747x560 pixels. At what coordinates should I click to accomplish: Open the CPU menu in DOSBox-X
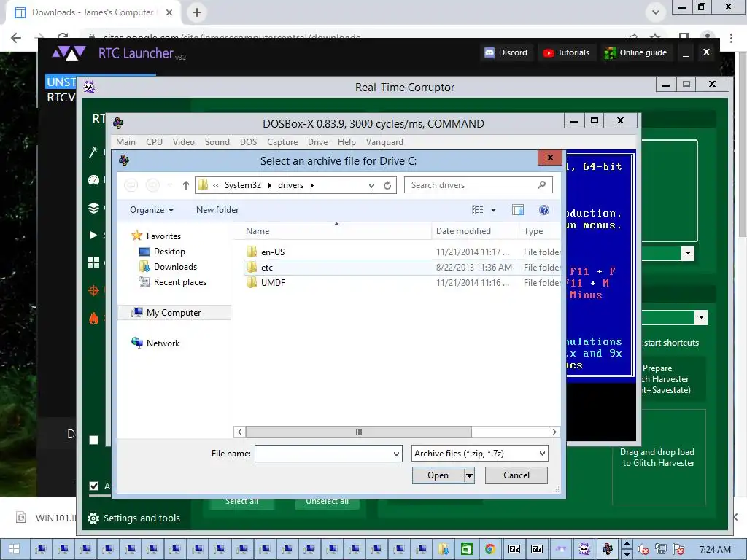[x=155, y=142]
